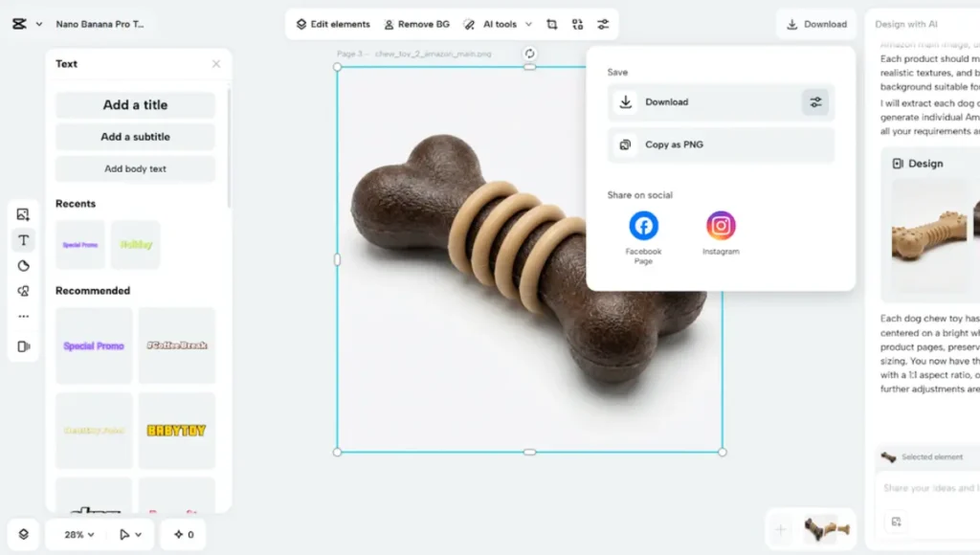Click the image upload tool in sidebar
This screenshot has width=980, height=555.
[24, 214]
